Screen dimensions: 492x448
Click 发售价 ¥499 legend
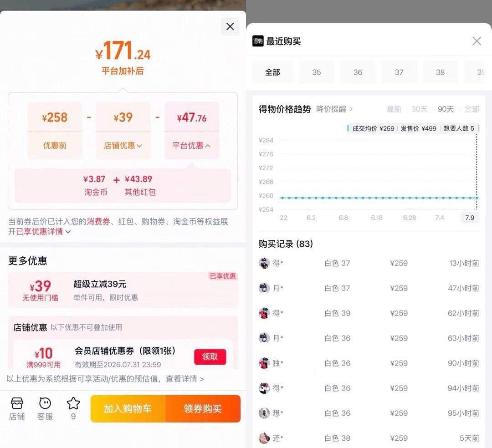(x=418, y=128)
